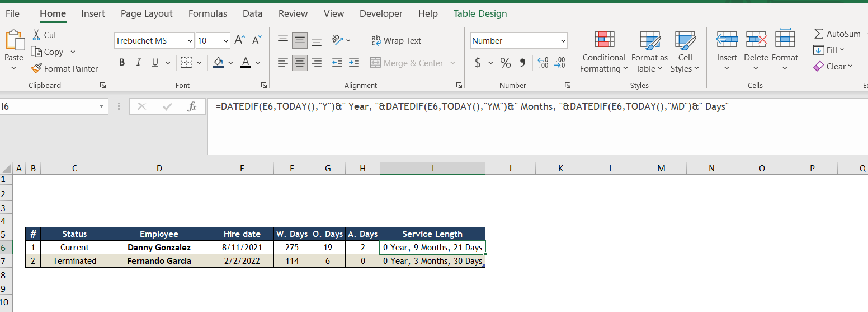The height and width of the screenshot is (312, 868).
Task: Toggle Align Right horizontal alignment
Action: [x=317, y=63]
